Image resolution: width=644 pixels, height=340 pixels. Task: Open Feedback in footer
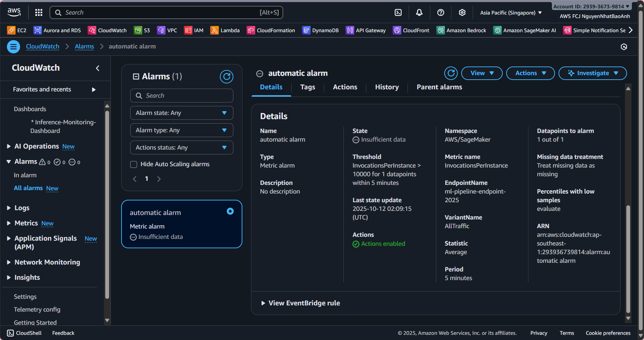(x=63, y=333)
